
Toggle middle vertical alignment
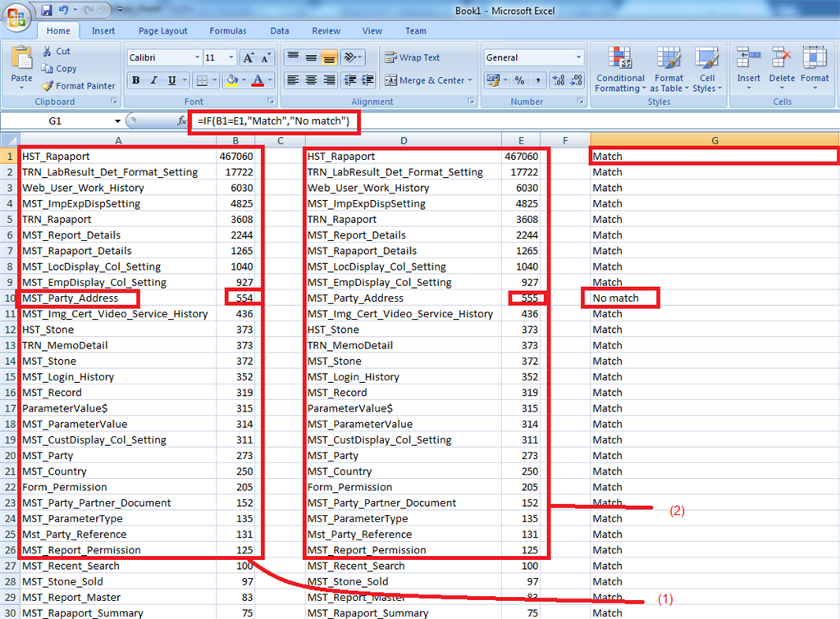311,57
